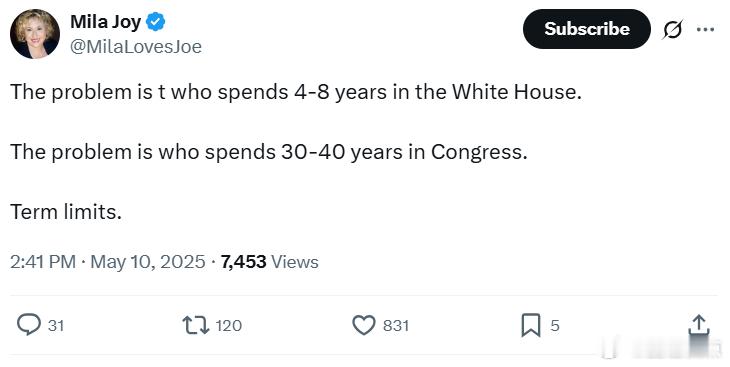
Task: Click the "Term limits." tweet text
Action: 66,212
